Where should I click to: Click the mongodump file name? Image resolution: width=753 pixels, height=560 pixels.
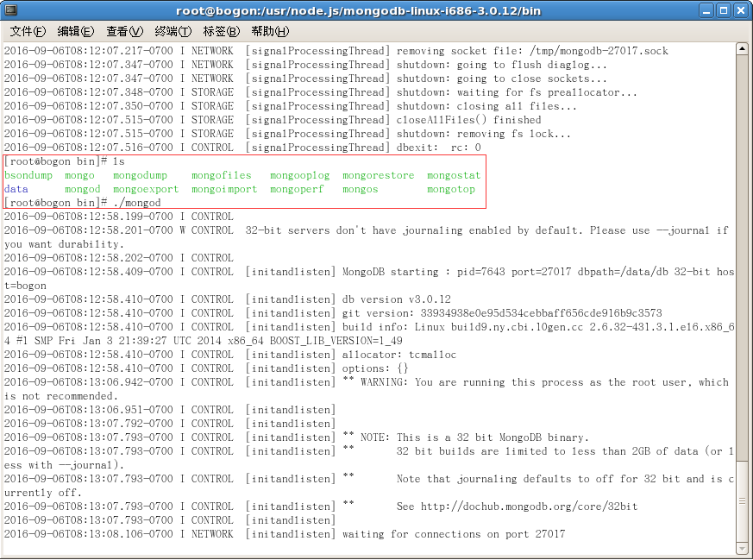coord(141,176)
